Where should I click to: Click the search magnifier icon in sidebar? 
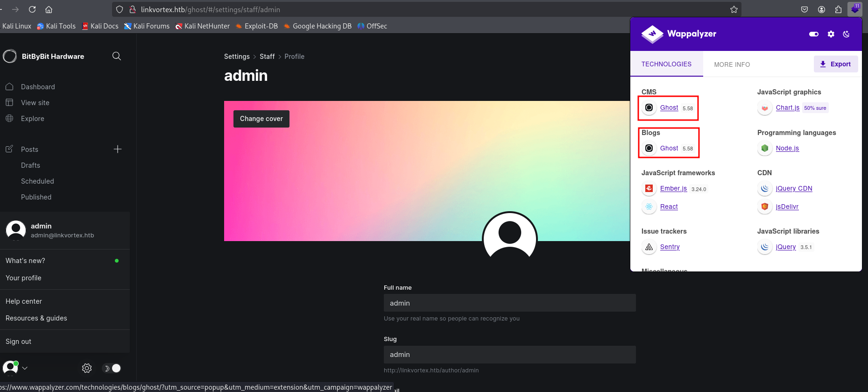(x=117, y=56)
